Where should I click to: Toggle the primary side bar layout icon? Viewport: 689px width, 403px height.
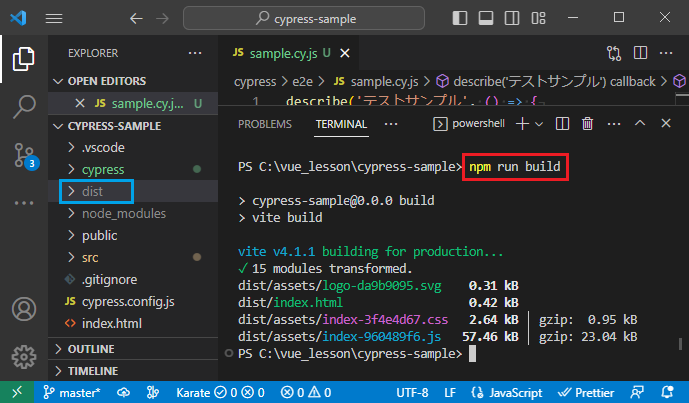coord(460,18)
